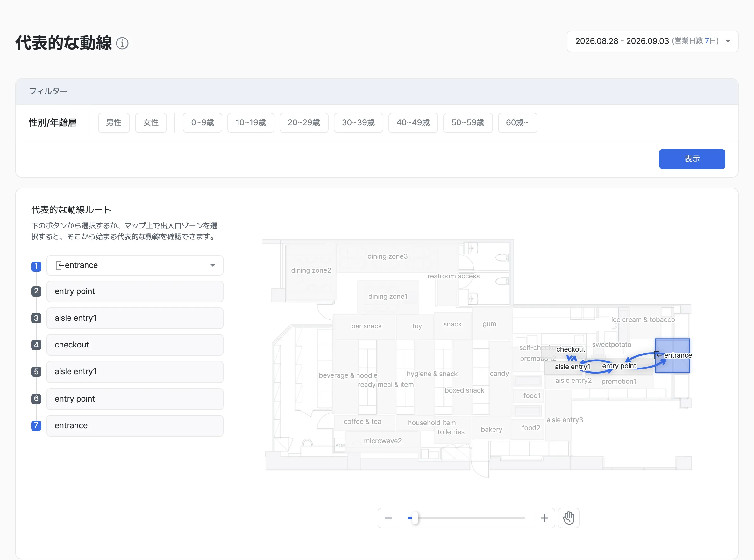
Task: Enable the 60歳~ age filter
Action: pyautogui.click(x=517, y=122)
